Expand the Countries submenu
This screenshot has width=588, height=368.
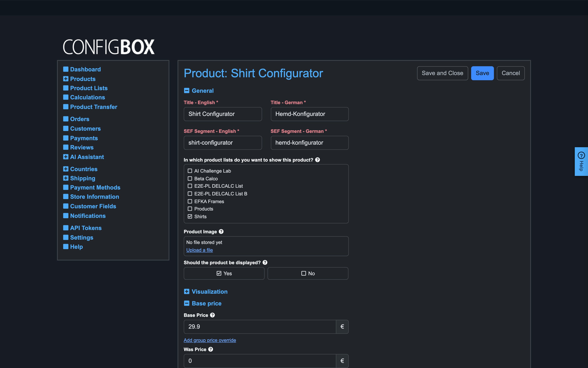pos(66,169)
